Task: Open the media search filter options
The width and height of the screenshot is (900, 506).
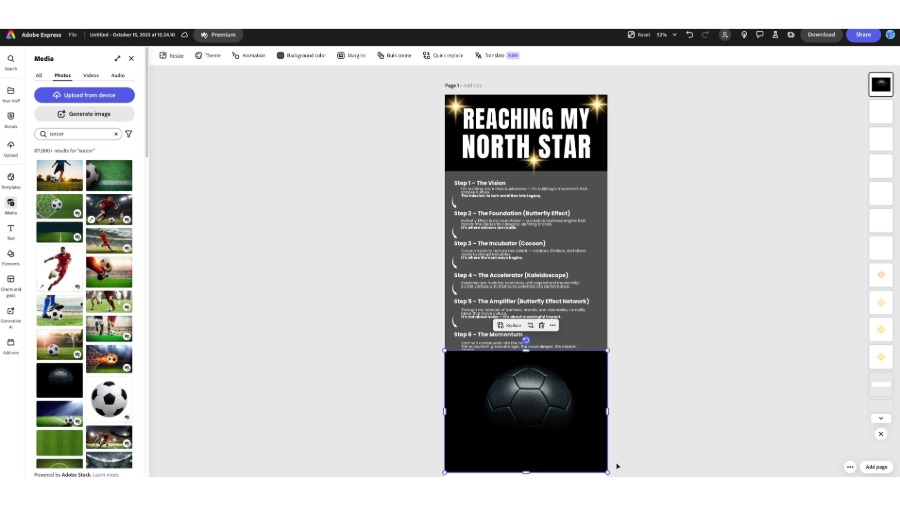Action: click(129, 134)
